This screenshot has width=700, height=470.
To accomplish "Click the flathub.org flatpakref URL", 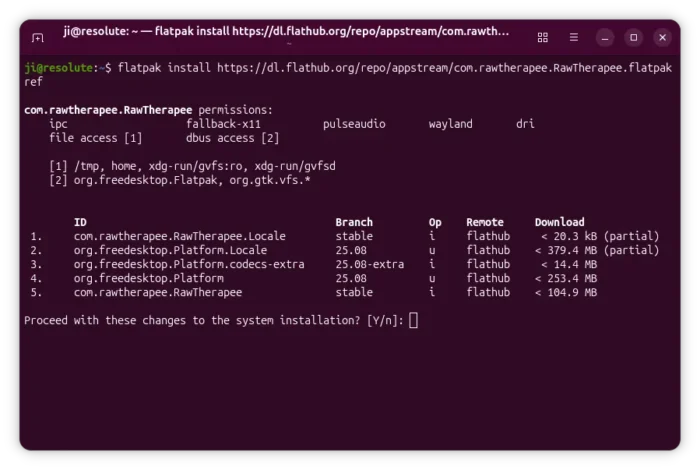I will pos(444,68).
